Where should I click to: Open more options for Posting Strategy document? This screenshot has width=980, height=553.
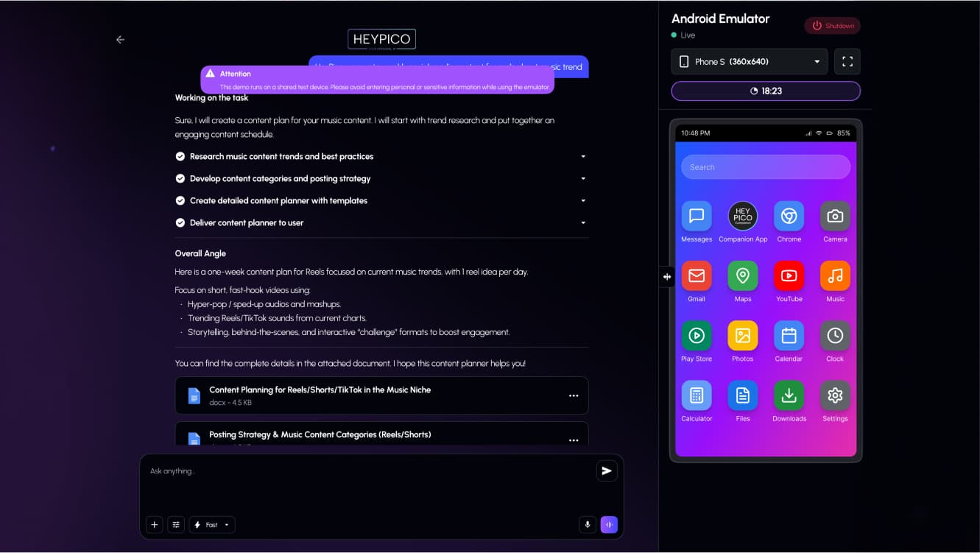pos(574,440)
